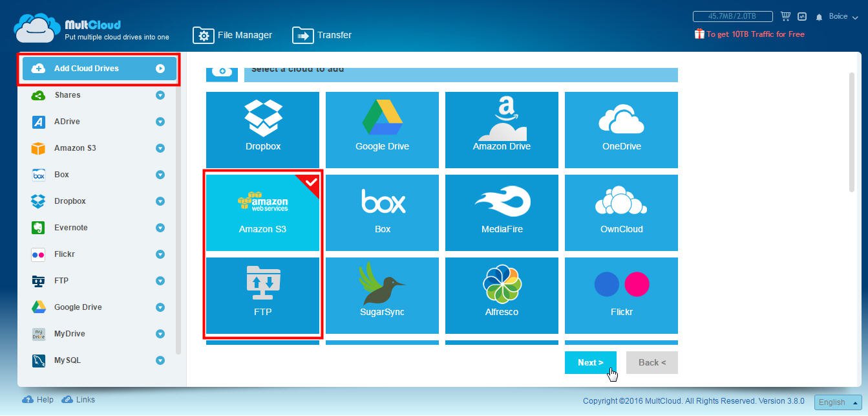Select the FTP cloud tile
The height and width of the screenshot is (416, 868).
263,296
